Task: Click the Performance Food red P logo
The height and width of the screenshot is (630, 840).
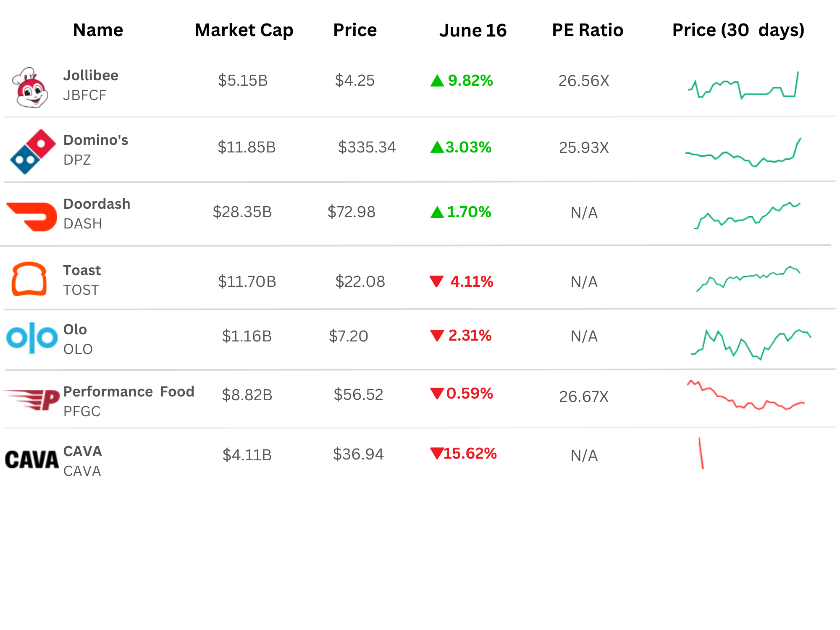Action: pyautogui.click(x=31, y=400)
